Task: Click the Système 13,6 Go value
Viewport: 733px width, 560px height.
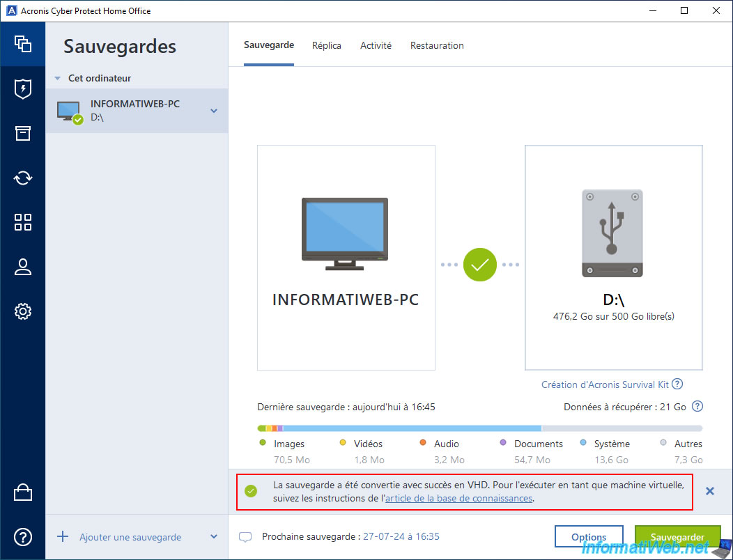Action: tap(611, 460)
